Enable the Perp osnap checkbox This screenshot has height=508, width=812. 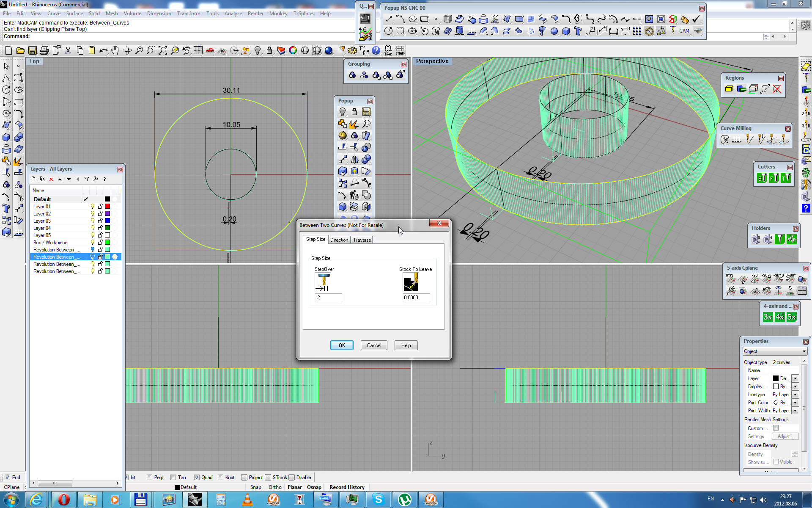(x=150, y=478)
